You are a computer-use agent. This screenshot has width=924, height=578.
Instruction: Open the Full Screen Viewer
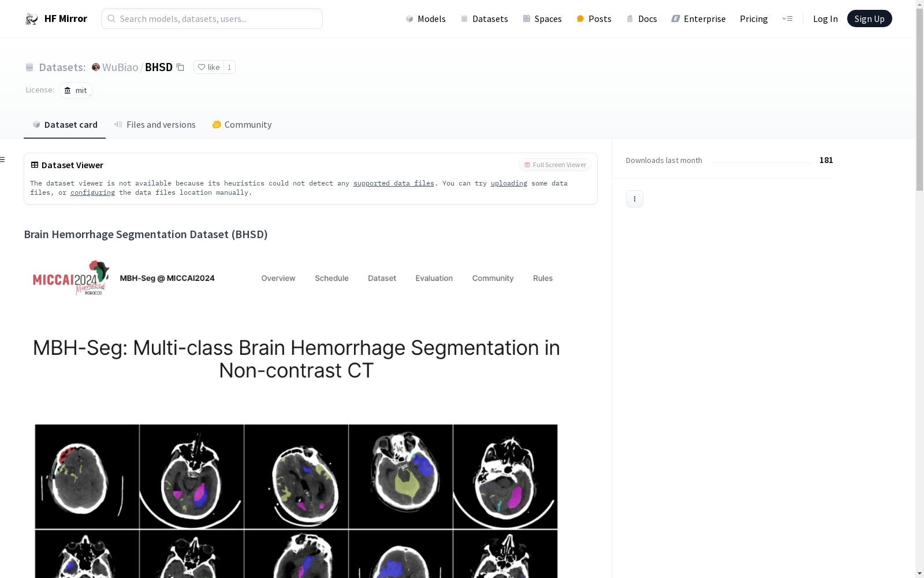(555, 165)
